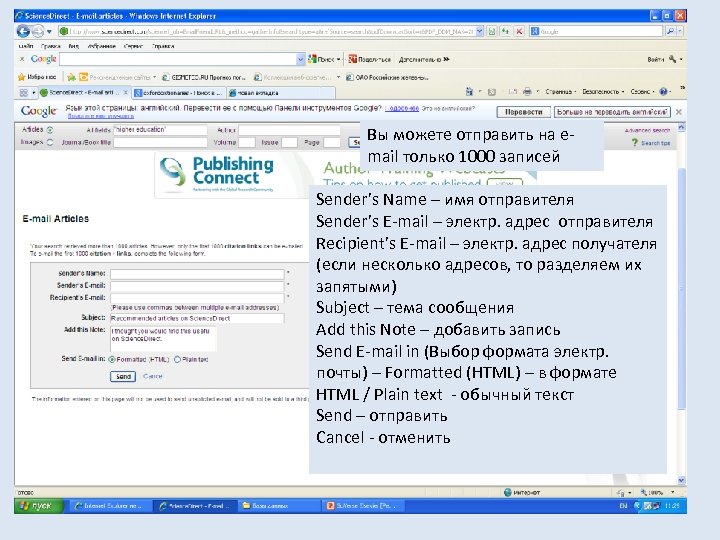Open the Google toolbar wrench settings

click(673, 59)
